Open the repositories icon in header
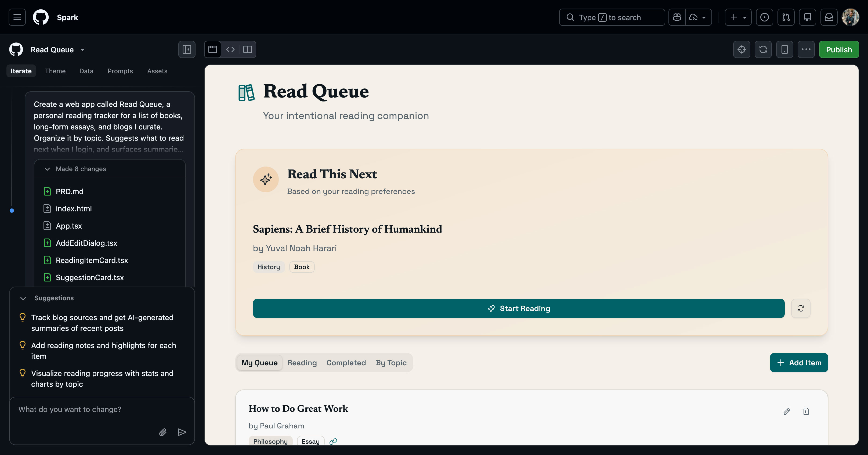868x455 pixels. click(x=808, y=17)
